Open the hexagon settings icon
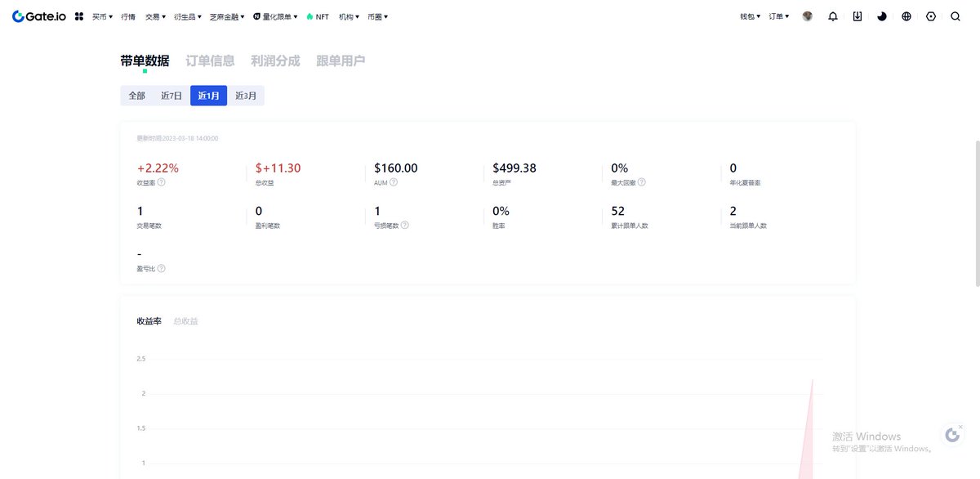This screenshot has width=980, height=479. pyautogui.click(x=930, y=16)
